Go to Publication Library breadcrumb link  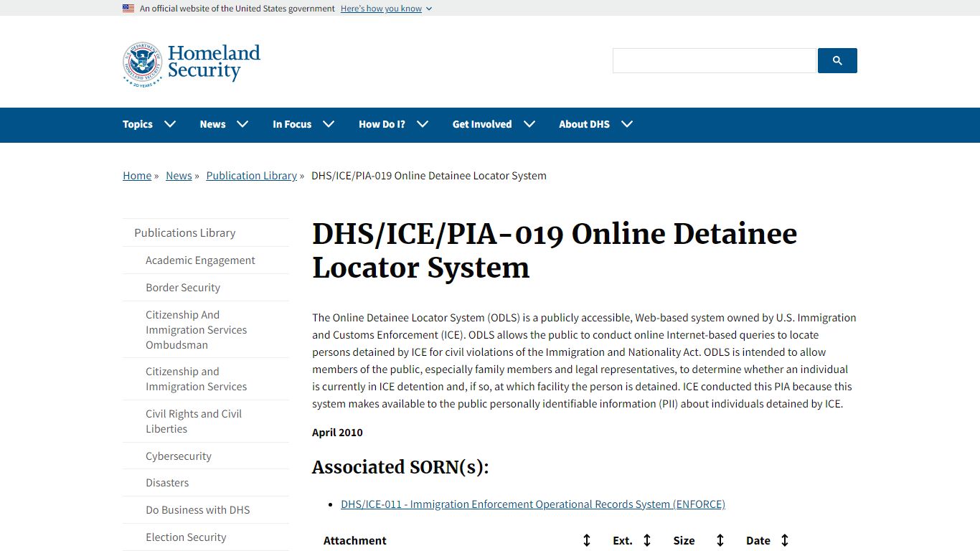[252, 176]
